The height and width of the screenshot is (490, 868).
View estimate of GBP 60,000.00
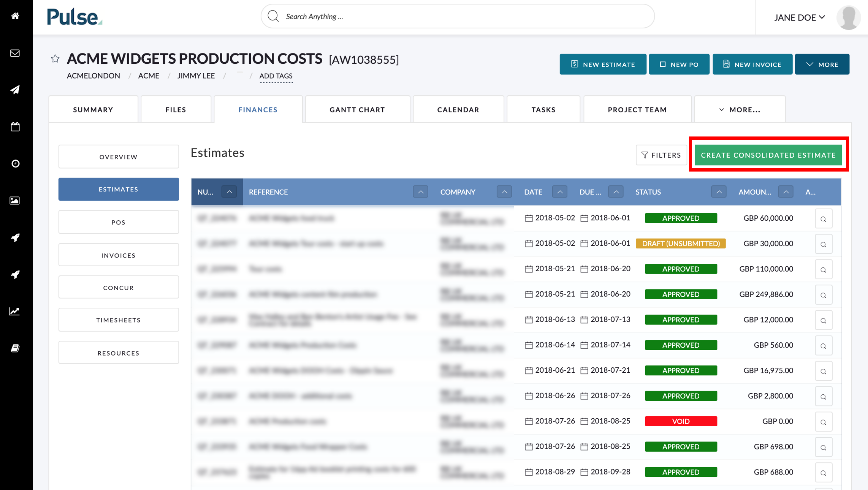pyautogui.click(x=823, y=218)
